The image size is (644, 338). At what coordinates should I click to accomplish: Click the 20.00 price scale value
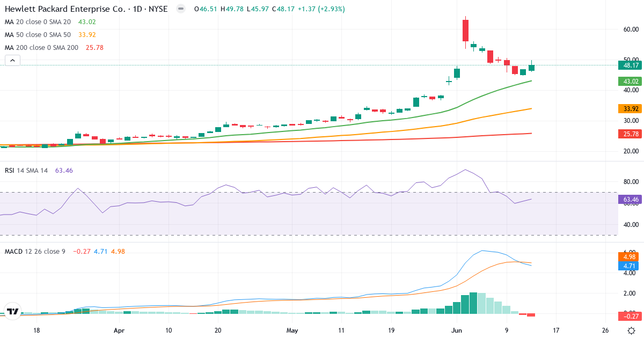pyautogui.click(x=630, y=151)
